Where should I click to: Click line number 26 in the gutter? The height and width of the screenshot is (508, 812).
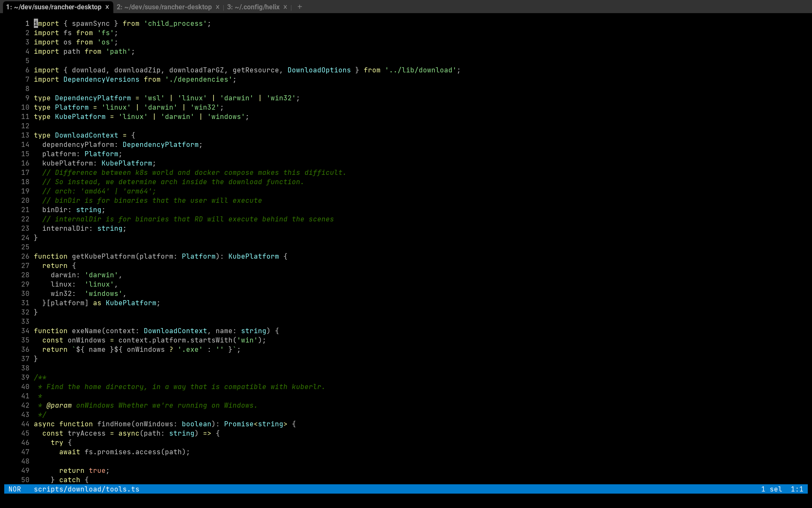[25, 256]
